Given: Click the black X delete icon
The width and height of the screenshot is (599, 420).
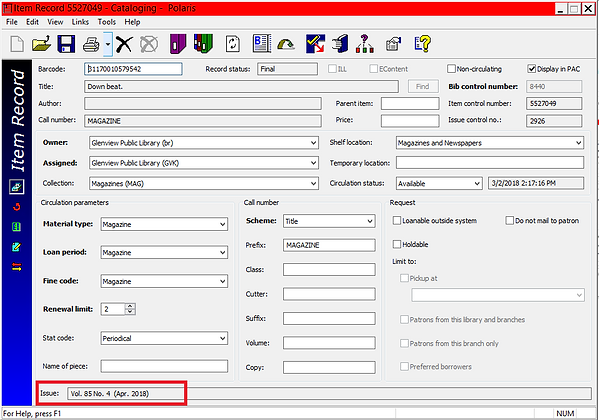Looking at the screenshot, I should 124,44.
